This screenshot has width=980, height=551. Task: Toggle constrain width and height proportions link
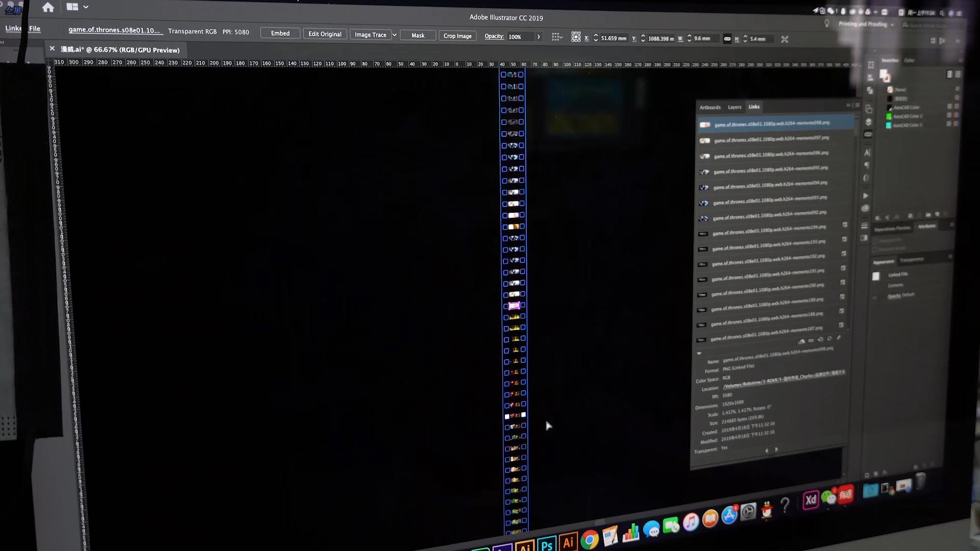pyautogui.click(x=727, y=39)
